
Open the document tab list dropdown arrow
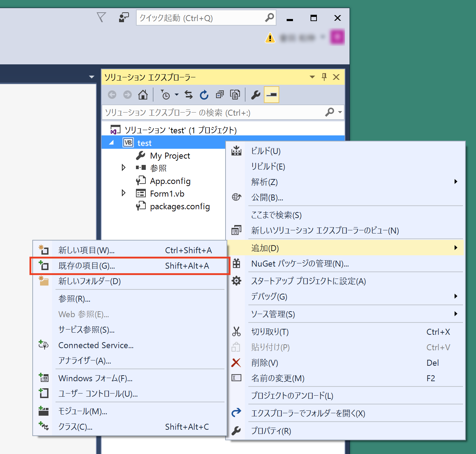click(x=92, y=77)
